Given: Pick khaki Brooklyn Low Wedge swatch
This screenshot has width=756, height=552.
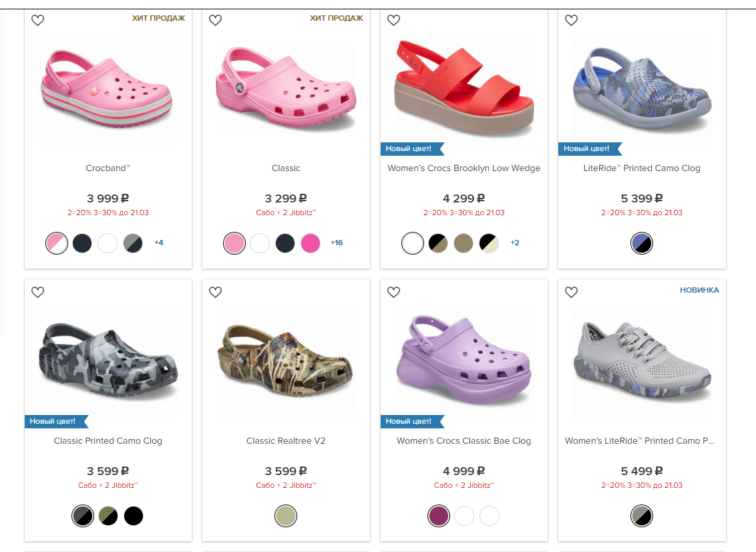Looking at the screenshot, I should coord(463,243).
